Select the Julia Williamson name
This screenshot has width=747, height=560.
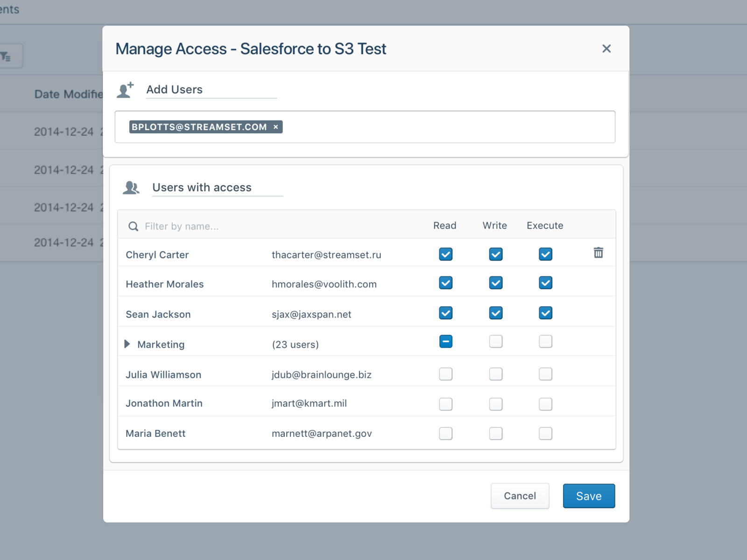coord(163,375)
